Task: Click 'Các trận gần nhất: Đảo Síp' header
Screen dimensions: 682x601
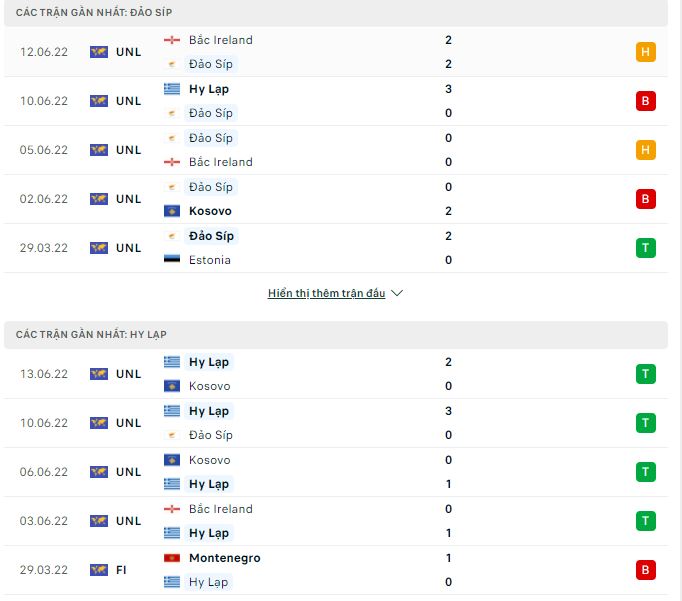Action: coord(84,11)
